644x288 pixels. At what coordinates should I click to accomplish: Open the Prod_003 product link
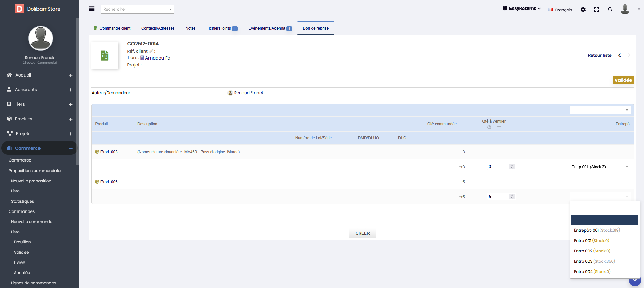[109, 152]
